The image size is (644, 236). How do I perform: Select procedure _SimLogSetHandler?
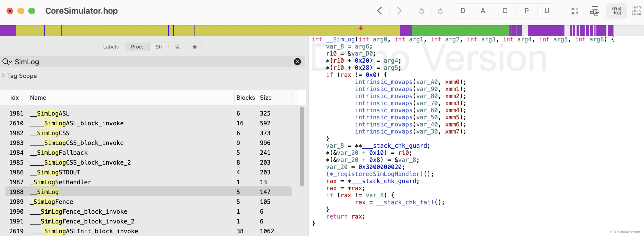pos(148,182)
